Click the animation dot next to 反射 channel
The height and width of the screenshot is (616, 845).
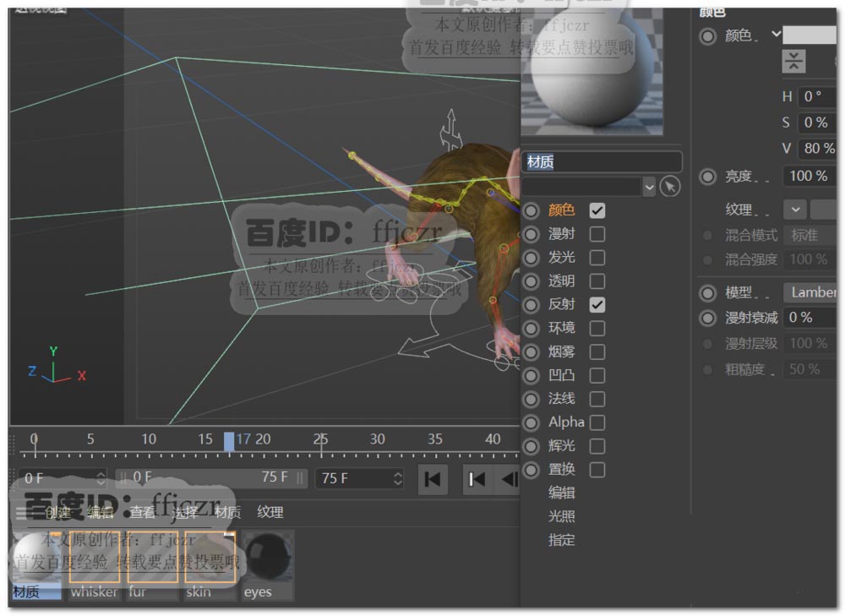click(x=531, y=304)
